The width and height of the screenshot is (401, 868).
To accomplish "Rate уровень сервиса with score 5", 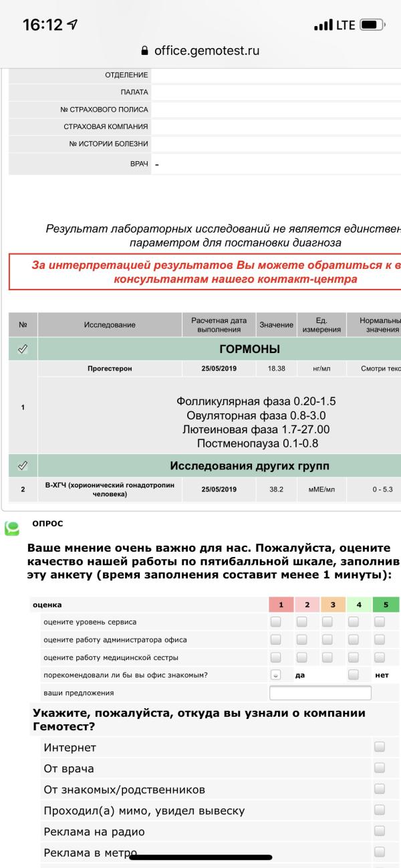I will (x=380, y=622).
